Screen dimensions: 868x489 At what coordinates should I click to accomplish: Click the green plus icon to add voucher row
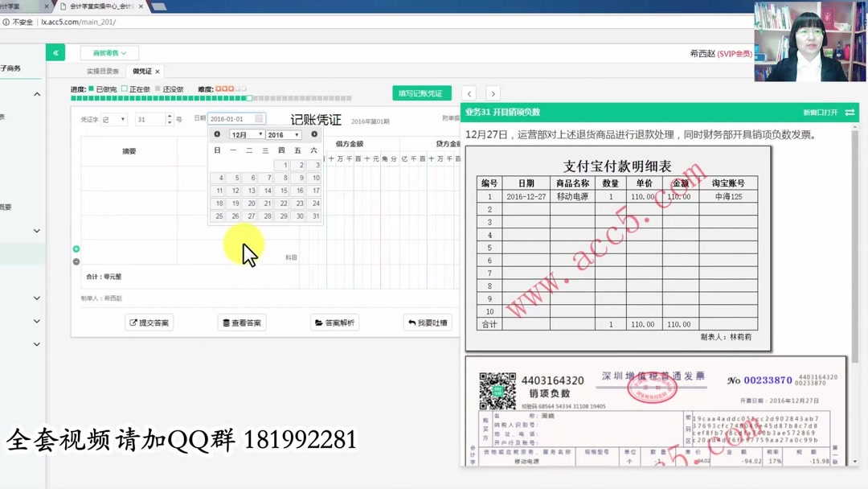76,249
